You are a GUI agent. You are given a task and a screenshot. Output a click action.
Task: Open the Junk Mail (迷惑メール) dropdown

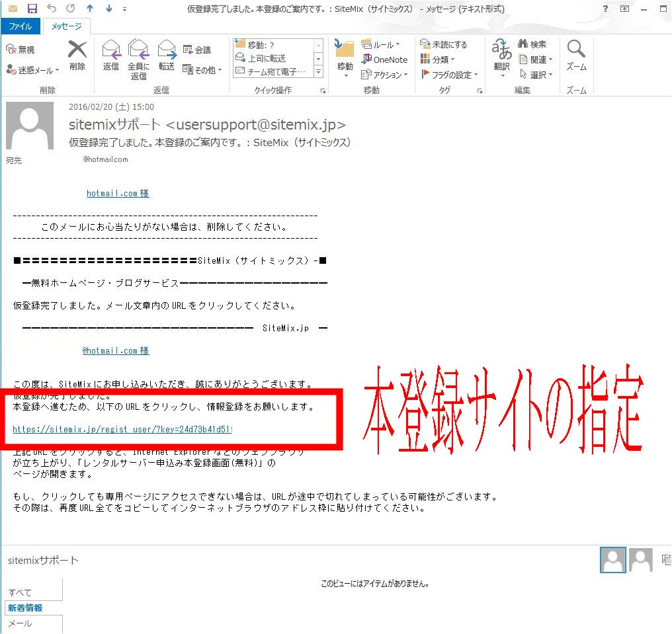tap(33, 70)
